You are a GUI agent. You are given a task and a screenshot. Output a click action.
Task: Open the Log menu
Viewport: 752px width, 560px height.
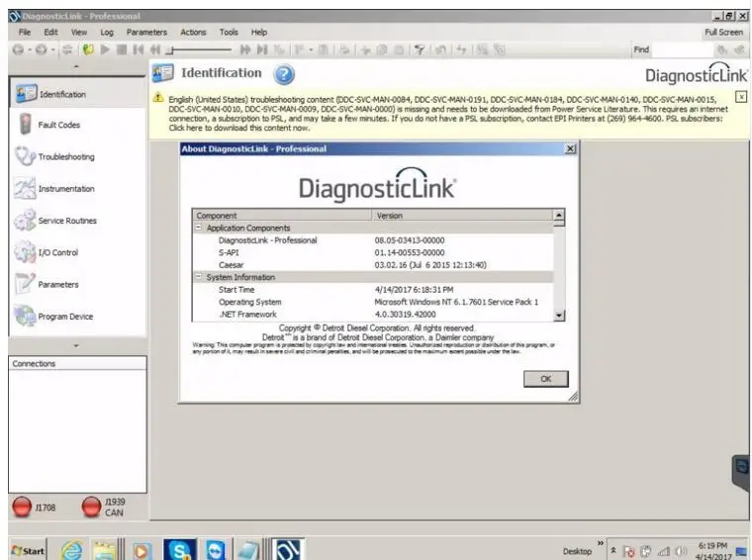tap(107, 32)
